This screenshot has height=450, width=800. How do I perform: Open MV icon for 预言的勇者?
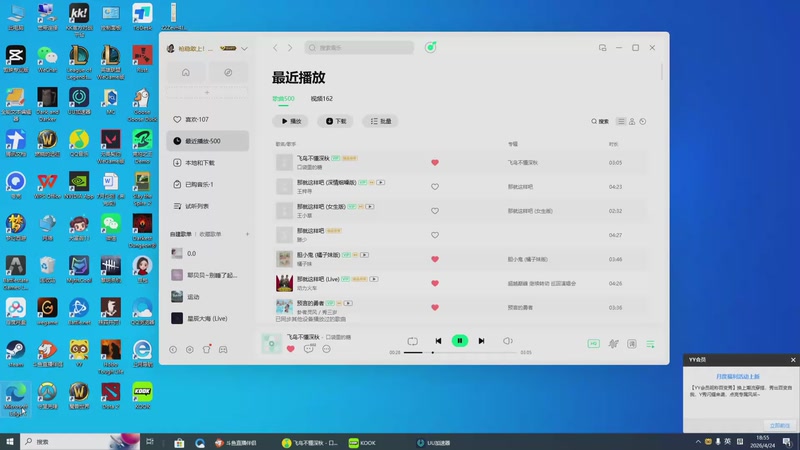click(348, 303)
